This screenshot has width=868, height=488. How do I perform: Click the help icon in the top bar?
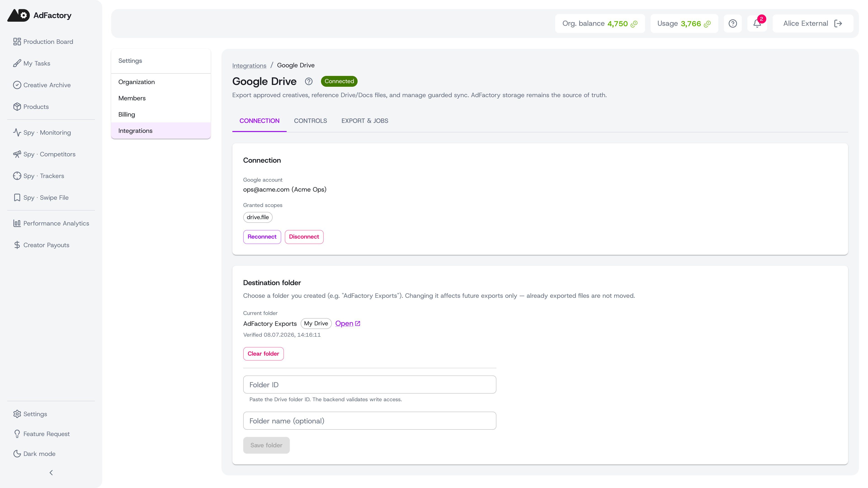(733, 23)
